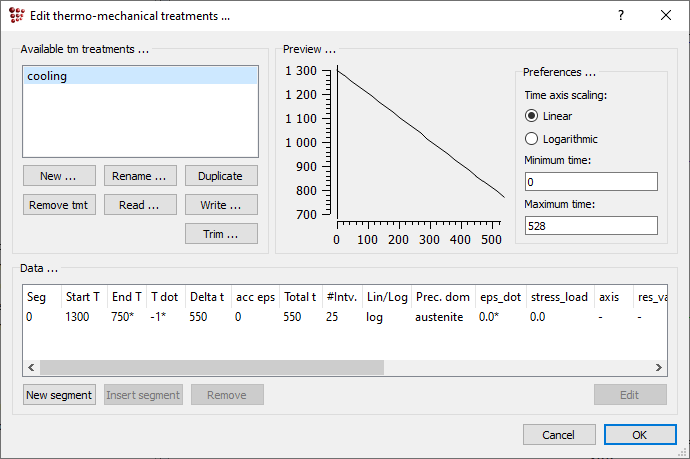Select the Logarithmic time axis scaling option
The width and height of the screenshot is (690, 459).
coord(561,139)
